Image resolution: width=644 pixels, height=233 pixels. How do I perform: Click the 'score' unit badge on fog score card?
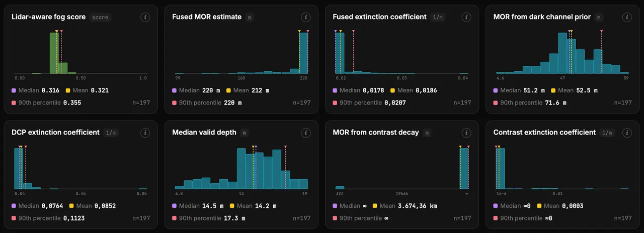pos(100,17)
